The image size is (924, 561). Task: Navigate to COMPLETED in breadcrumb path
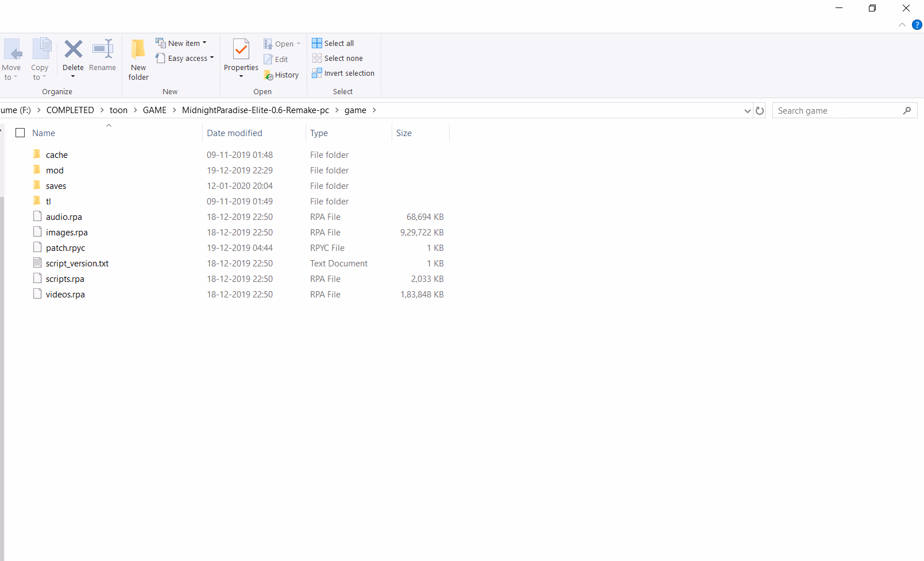[x=70, y=110]
